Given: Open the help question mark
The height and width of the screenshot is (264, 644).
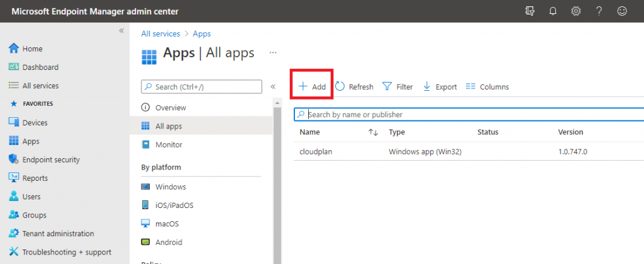Looking at the screenshot, I should [x=599, y=11].
